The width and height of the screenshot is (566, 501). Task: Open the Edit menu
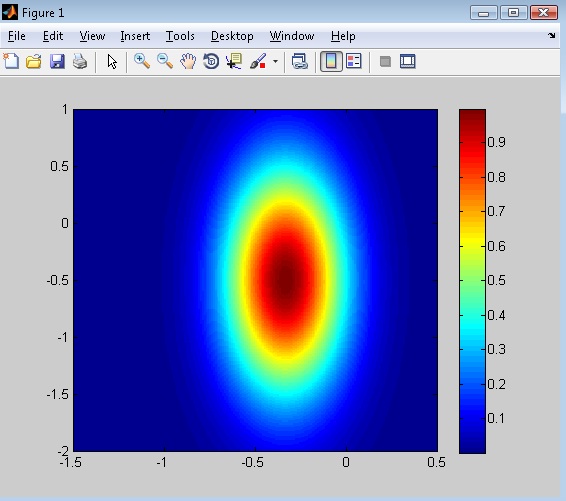(x=53, y=36)
